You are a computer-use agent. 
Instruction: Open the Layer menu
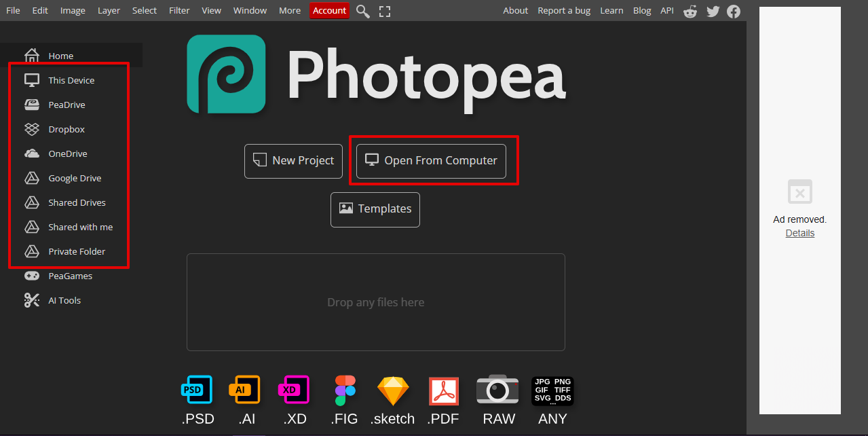point(109,11)
